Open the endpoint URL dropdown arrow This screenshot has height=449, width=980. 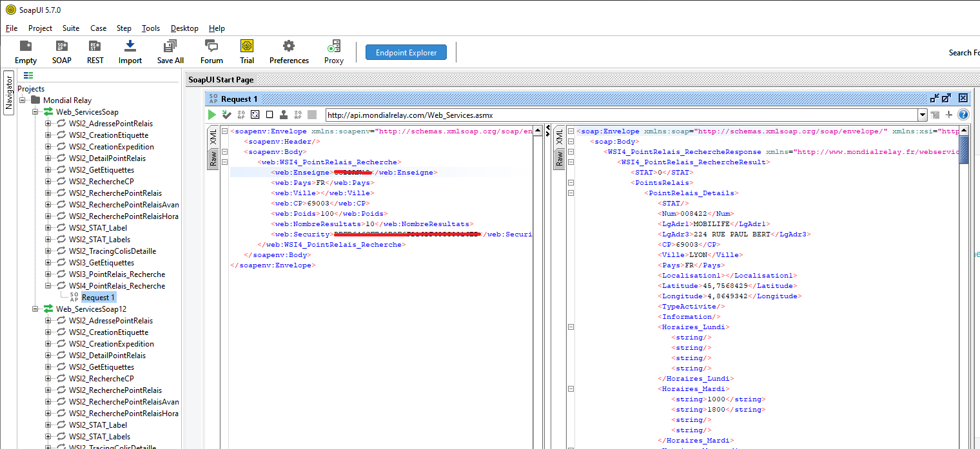(922, 115)
